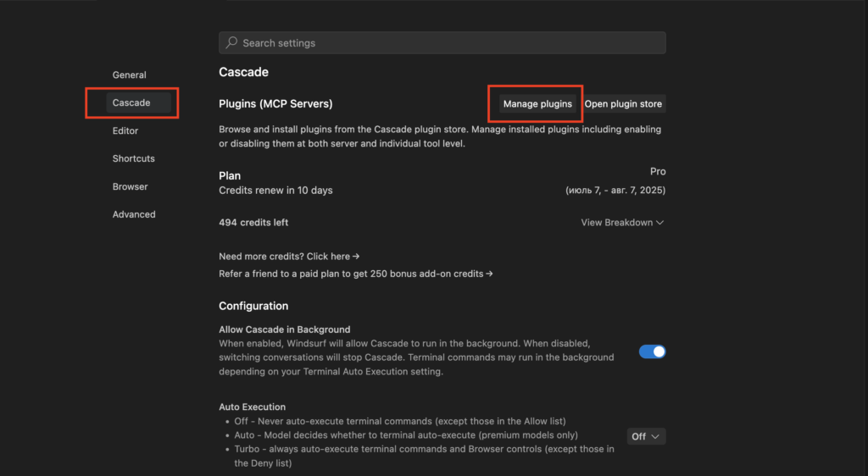
Task: Click the 494 credits left text
Action: (253, 222)
